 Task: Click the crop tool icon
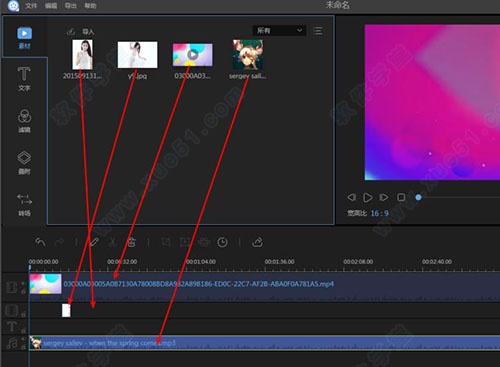(166, 242)
